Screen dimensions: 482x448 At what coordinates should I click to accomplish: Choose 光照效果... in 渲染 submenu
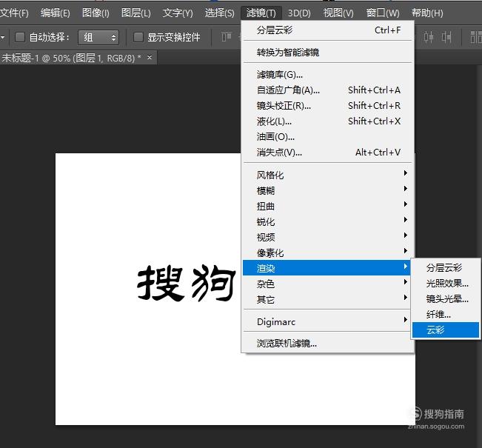pos(446,284)
